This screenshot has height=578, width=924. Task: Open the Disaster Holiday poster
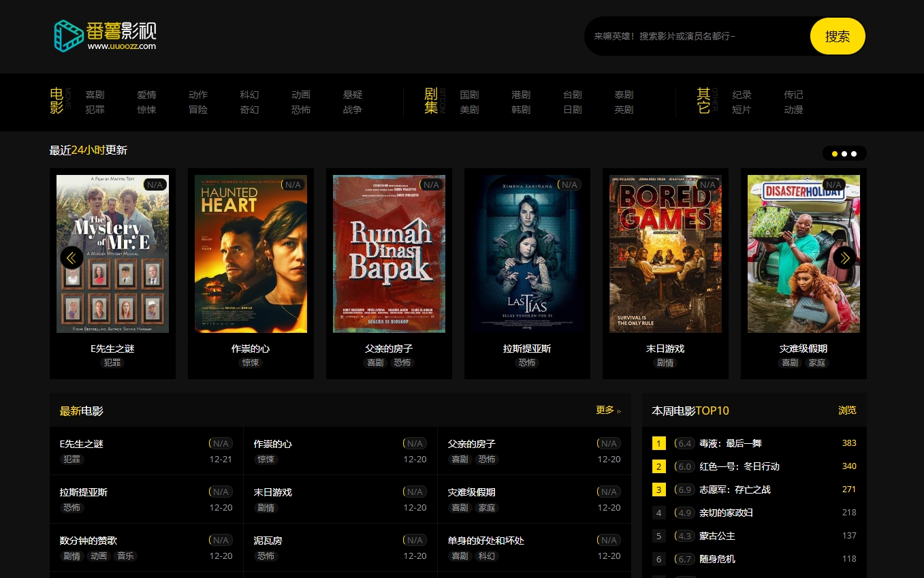[803, 254]
